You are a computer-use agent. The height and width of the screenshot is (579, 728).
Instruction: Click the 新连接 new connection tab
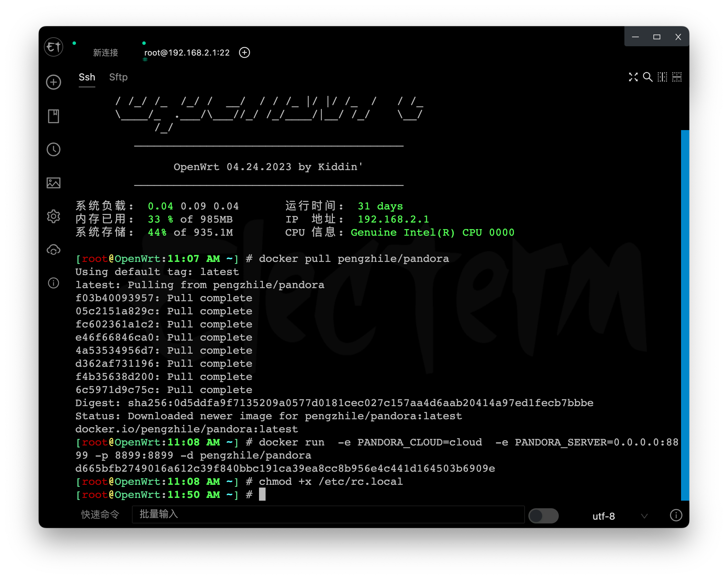(x=105, y=53)
